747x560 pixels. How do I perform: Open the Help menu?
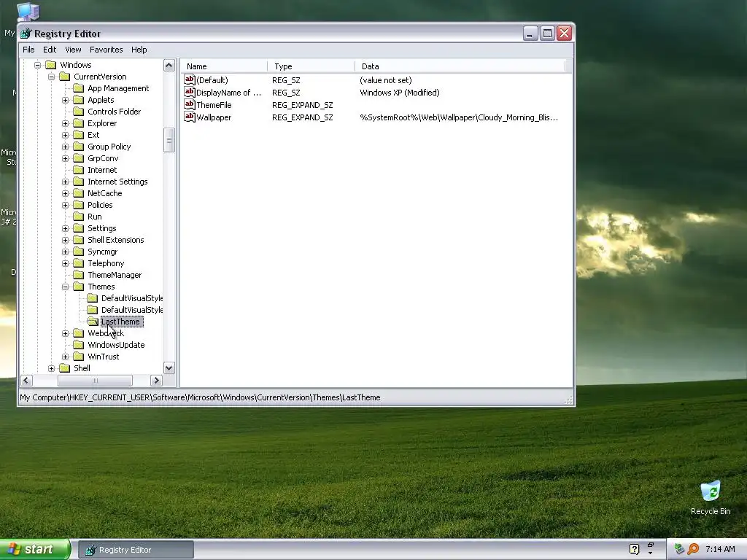click(139, 50)
